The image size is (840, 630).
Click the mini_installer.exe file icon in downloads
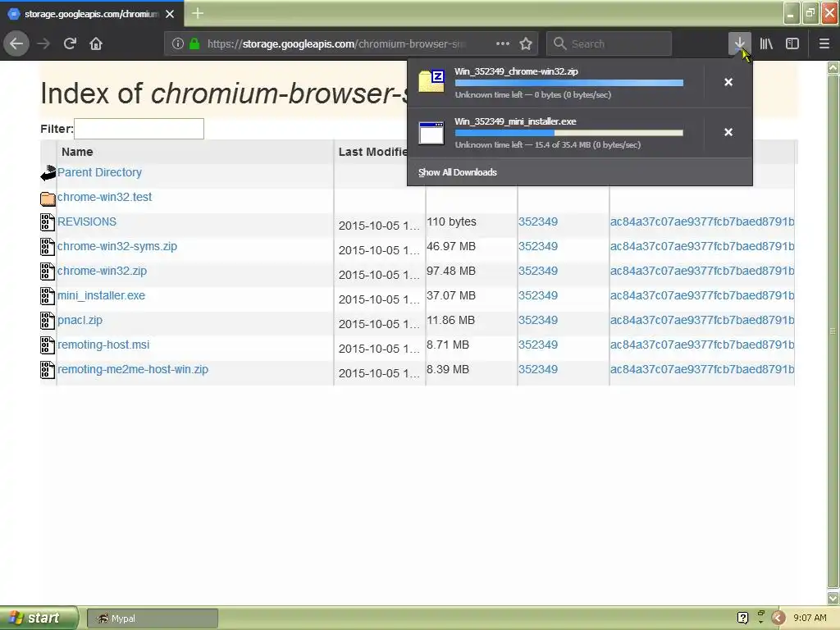(x=431, y=132)
